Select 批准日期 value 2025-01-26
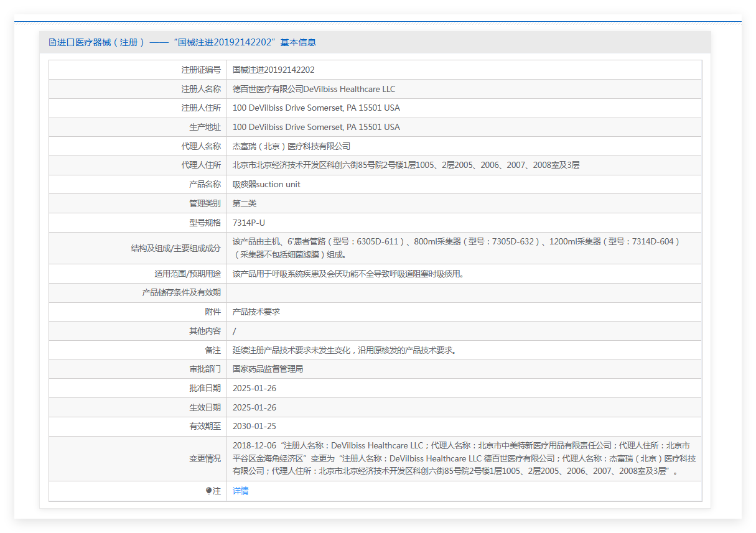756x533 pixels. click(254, 388)
